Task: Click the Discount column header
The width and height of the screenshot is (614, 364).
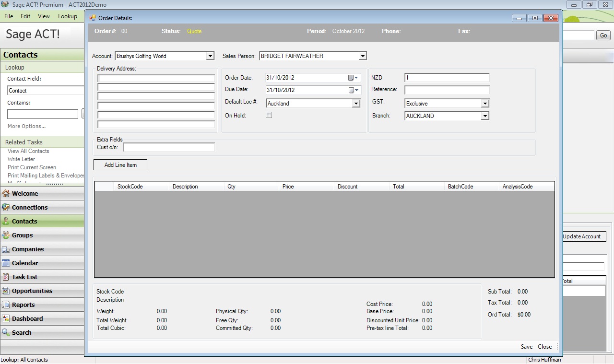Action: 362,187
